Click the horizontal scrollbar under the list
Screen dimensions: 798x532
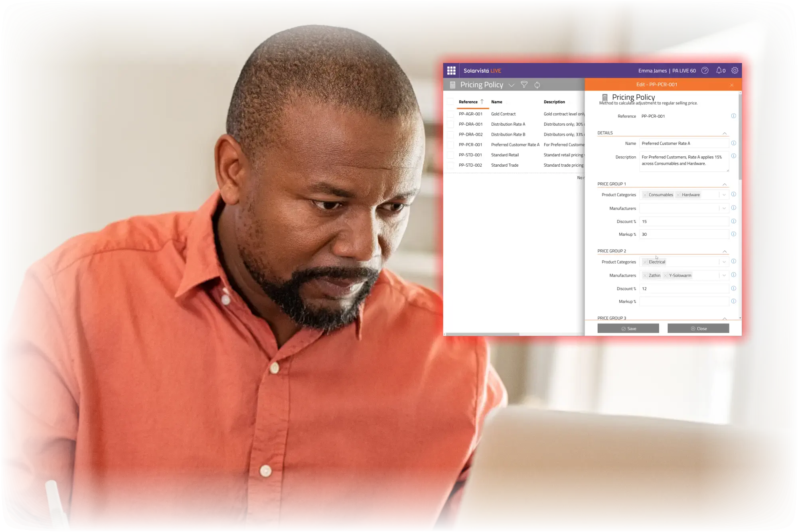483,334
